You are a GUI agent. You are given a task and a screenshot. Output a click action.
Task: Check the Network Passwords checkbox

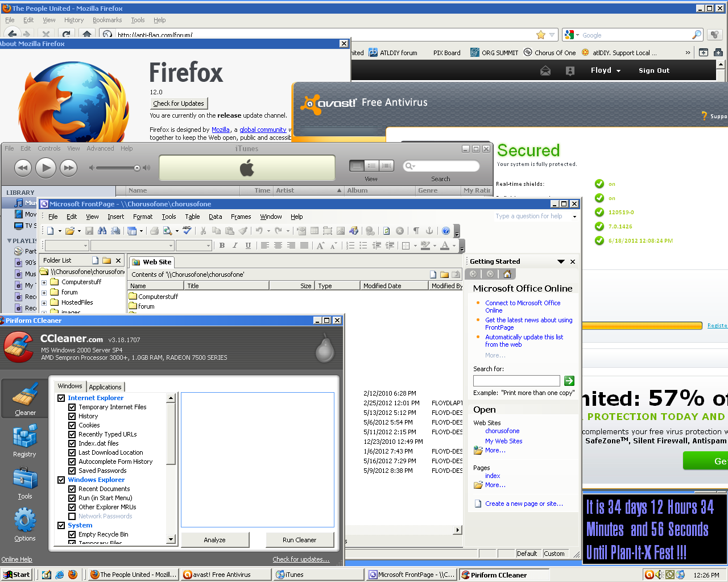tap(72, 516)
